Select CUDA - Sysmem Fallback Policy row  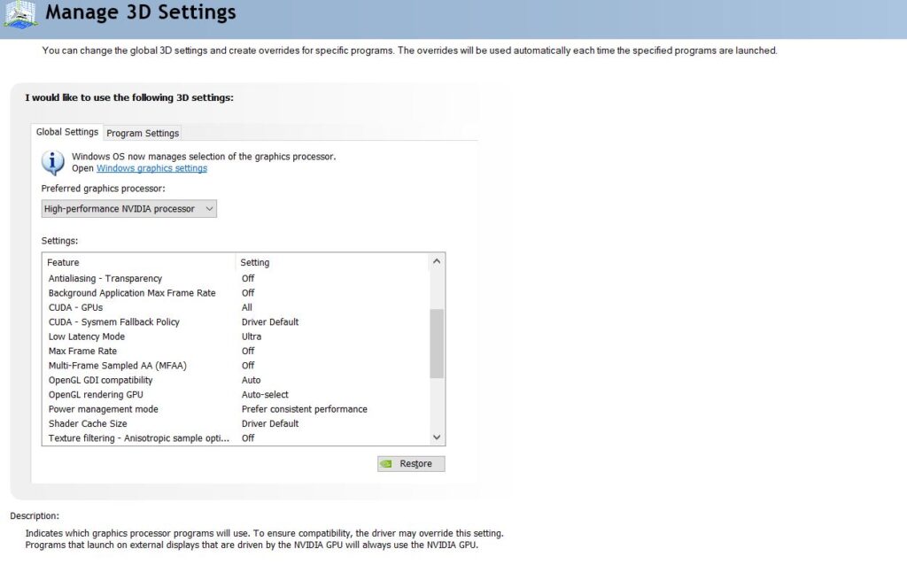pyautogui.click(x=236, y=322)
